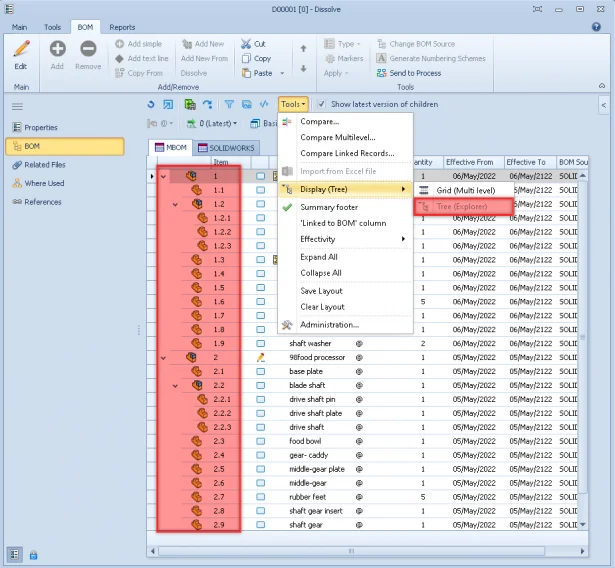Open Where Used in left sidebar

pos(43,183)
